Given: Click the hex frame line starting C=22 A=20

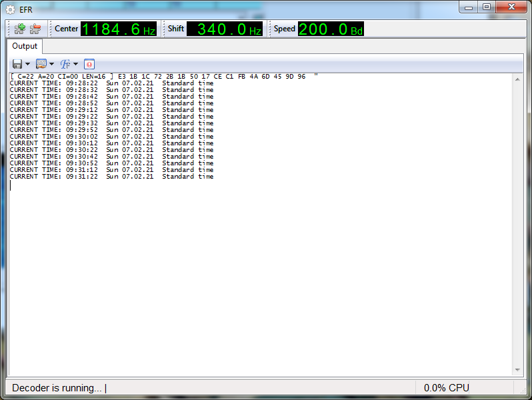Looking at the screenshot, I should coord(164,77).
